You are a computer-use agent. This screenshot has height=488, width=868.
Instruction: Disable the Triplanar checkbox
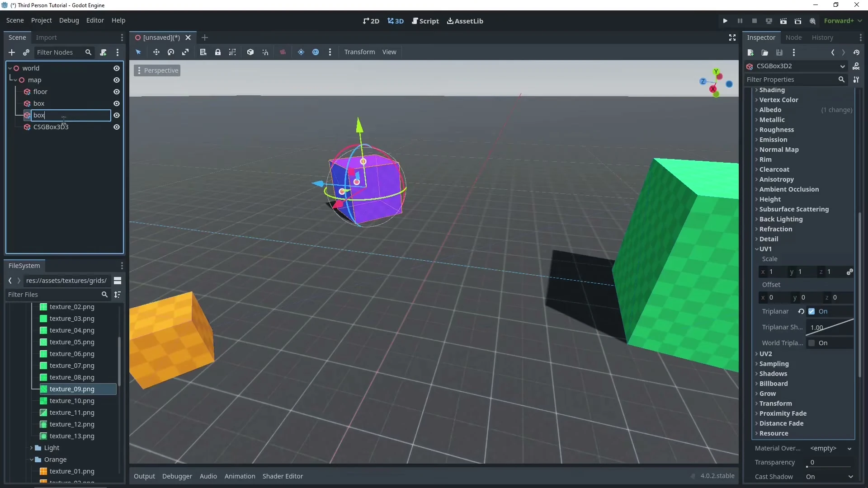[x=811, y=311]
